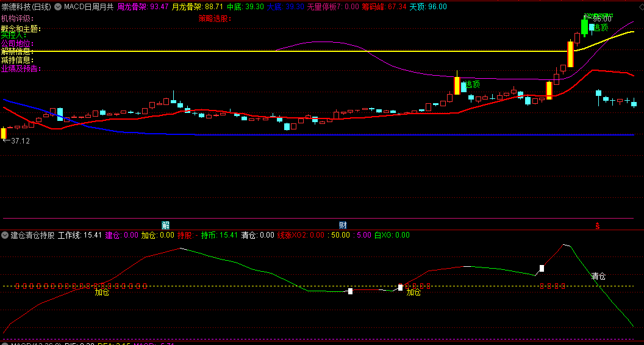Click the yellow-red candle below the mid-chart 逃顶
Viewport: 644px width, 345px height.
(457, 85)
